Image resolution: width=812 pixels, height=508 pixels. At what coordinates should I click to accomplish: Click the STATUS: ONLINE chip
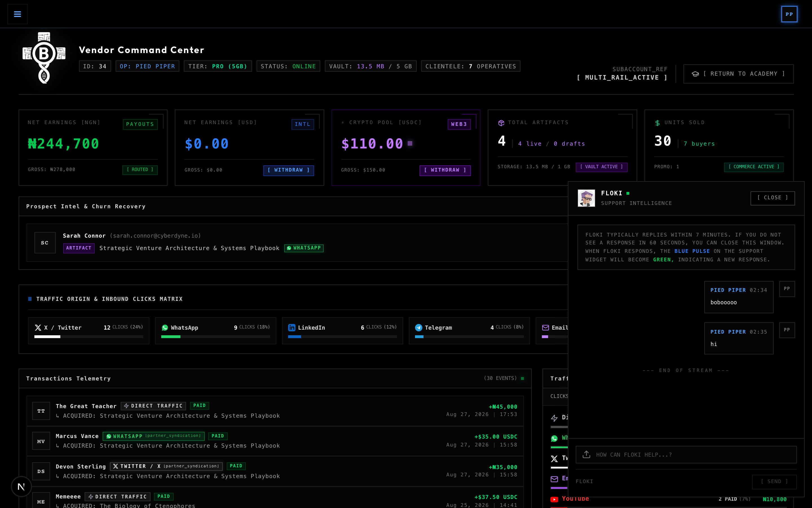(288, 66)
